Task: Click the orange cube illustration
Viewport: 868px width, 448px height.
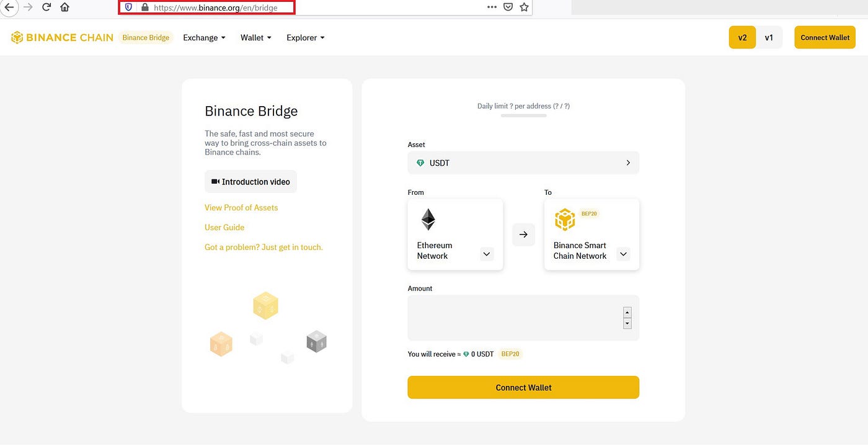Action: 221,344
